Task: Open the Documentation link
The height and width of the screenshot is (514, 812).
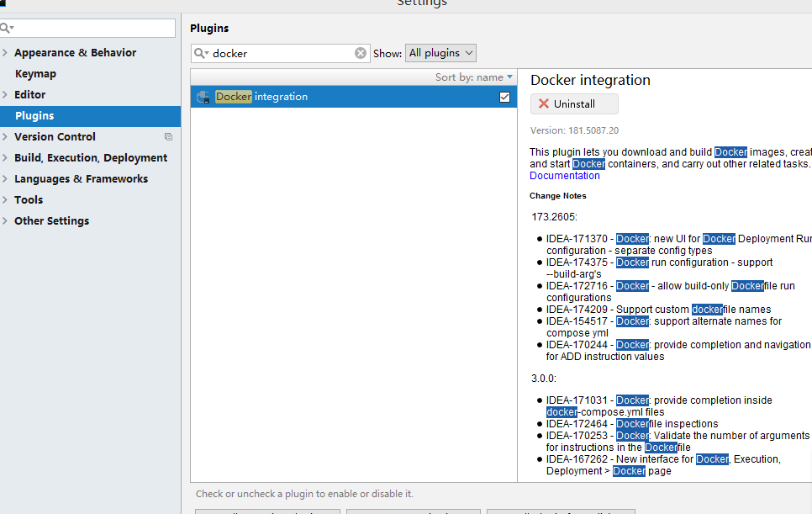Action: coord(565,176)
